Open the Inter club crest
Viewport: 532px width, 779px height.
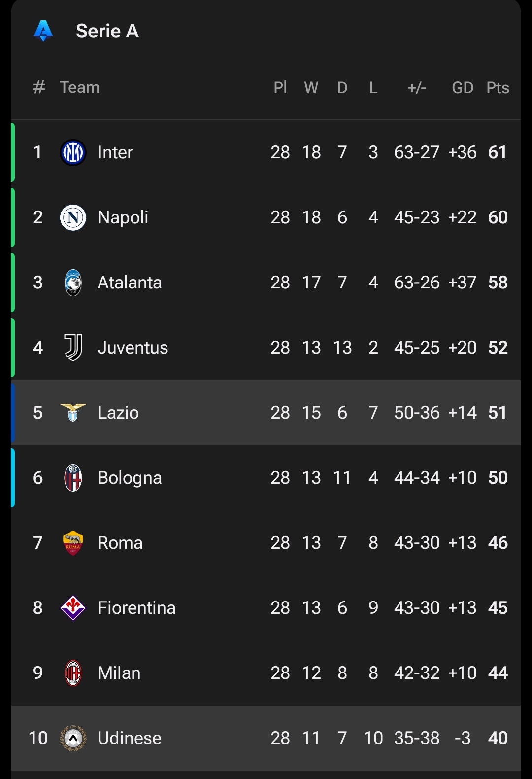(x=73, y=152)
